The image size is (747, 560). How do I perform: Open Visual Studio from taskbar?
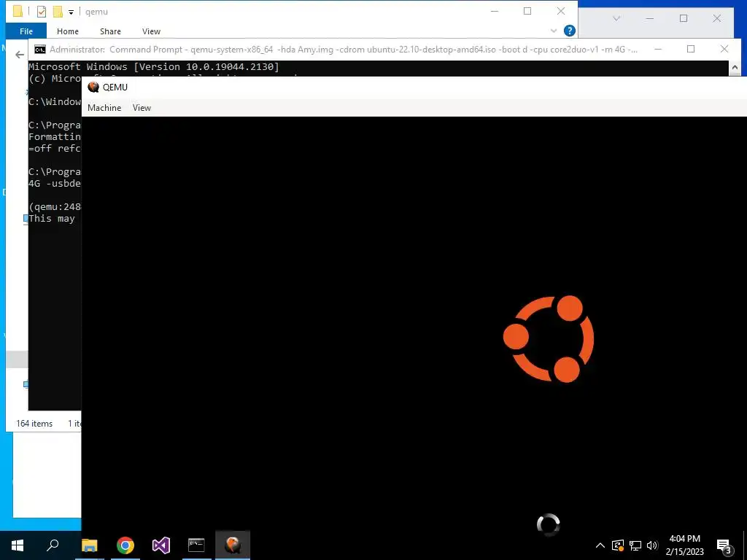coord(161,545)
